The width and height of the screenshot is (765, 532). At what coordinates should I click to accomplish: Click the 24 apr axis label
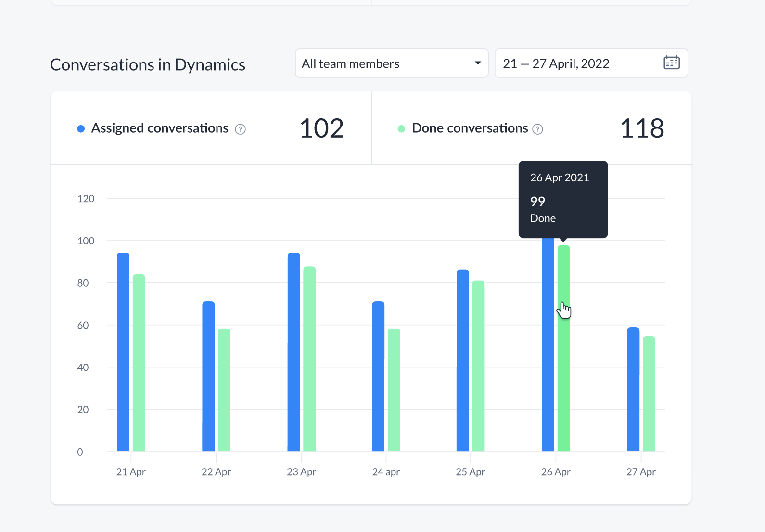point(386,472)
